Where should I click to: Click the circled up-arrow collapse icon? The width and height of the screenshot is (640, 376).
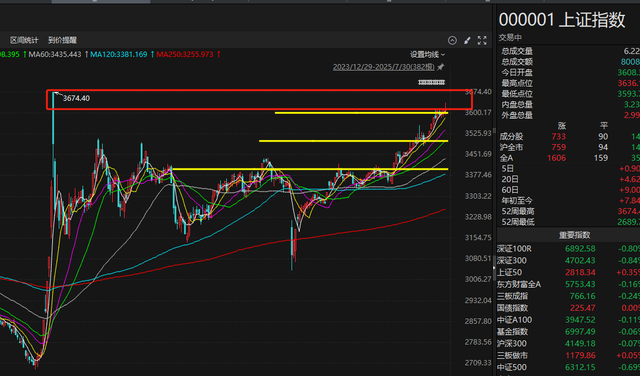(x=452, y=40)
